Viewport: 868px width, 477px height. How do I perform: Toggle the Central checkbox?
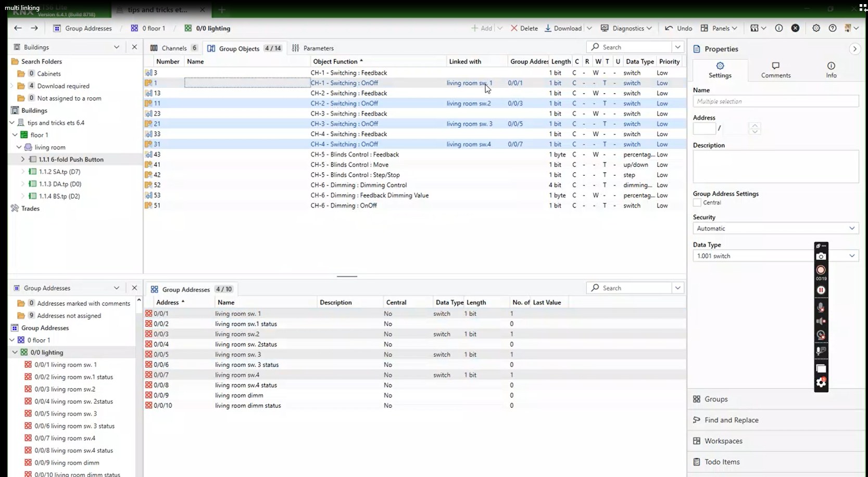click(697, 203)
